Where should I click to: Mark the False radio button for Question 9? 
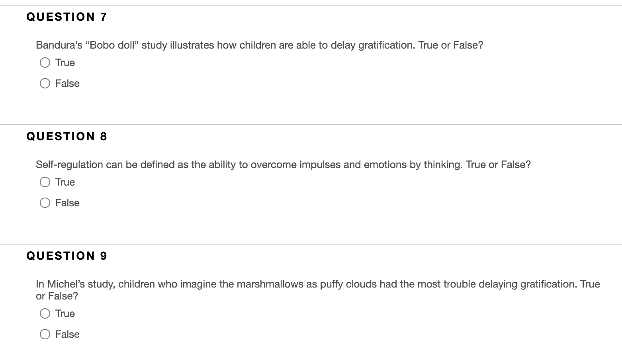coord(45,334)
